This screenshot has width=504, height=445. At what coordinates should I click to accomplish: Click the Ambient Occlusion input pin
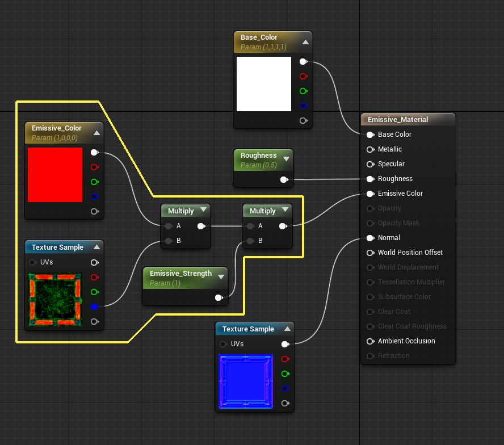[x=371, y=341]
